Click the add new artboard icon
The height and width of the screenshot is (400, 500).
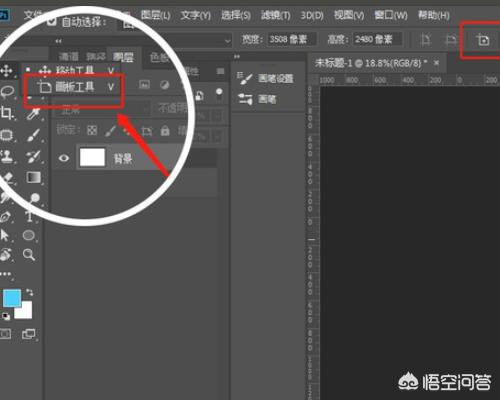point(483,40)
